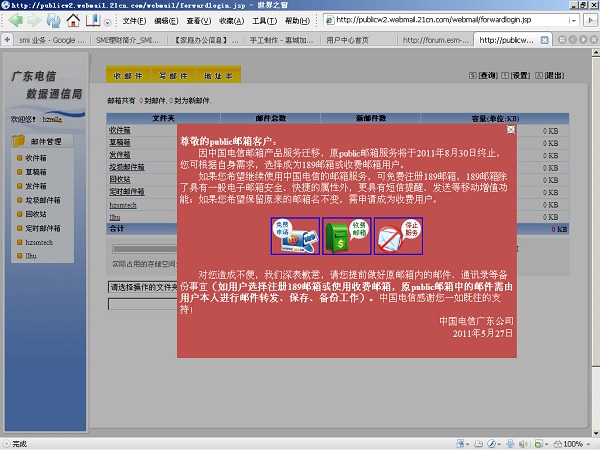Viewport: 600px width, 450px height.
Task: Close the active publicw tab
Action: [545, 40]
